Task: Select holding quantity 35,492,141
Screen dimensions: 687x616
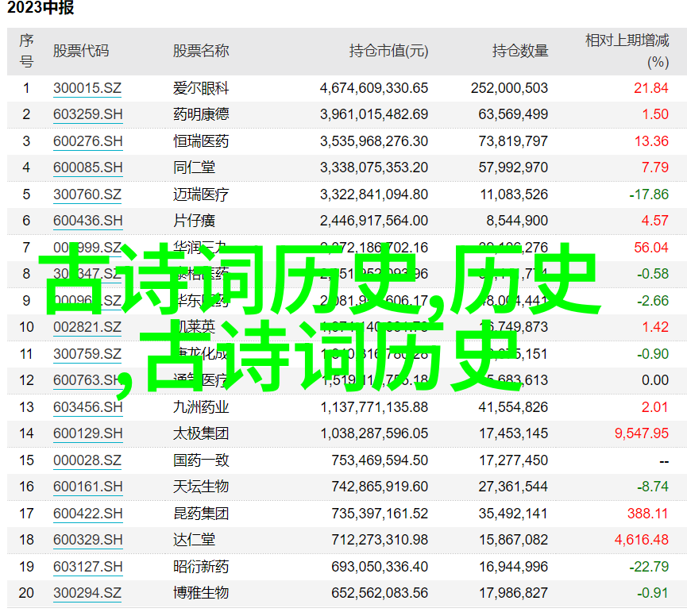Action: (x=513, y=514)
